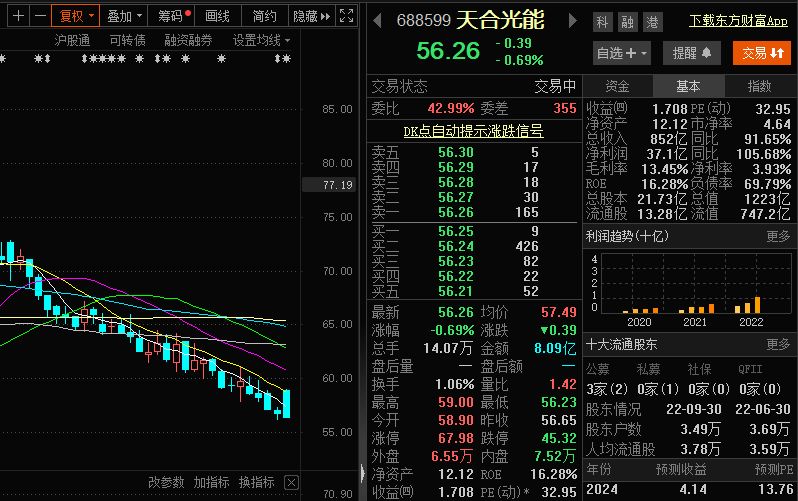Click 委比 value 42.99%
The image size is (798, 501).
click(451, 108)
